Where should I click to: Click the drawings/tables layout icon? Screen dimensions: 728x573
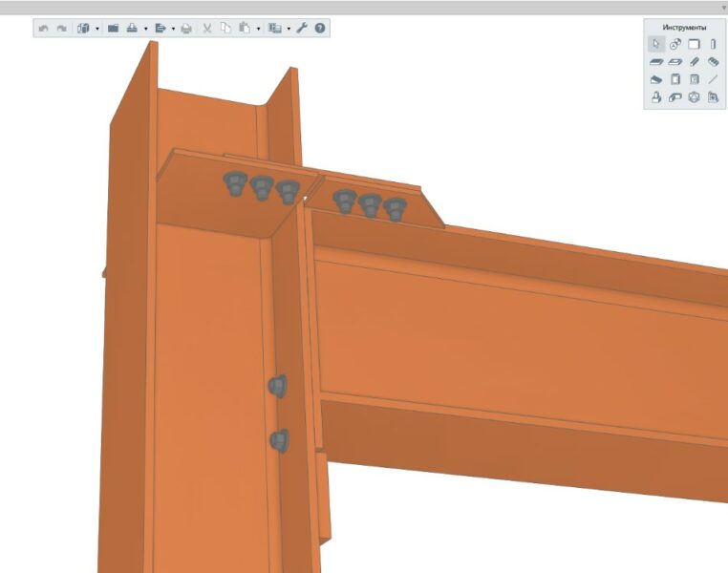tap(275, 29)
